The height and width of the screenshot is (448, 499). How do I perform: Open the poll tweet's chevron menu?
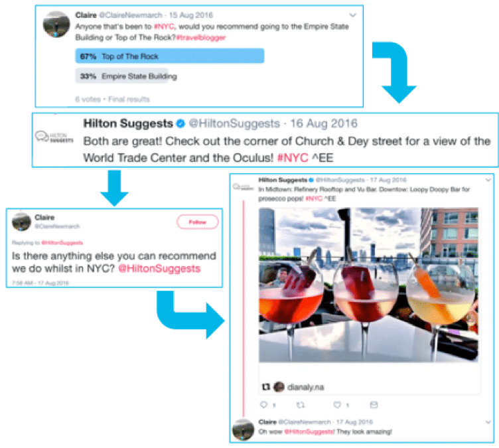tap(352, 15)
